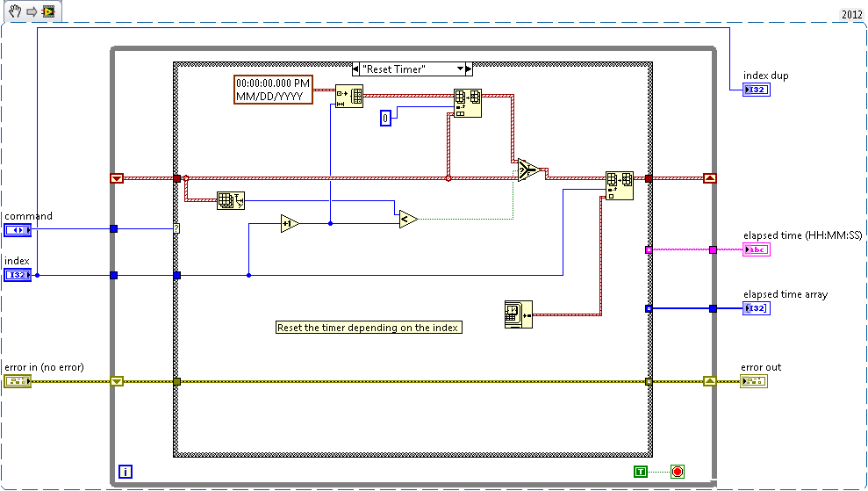Select the Array Size function node

(x=231, y=199)
